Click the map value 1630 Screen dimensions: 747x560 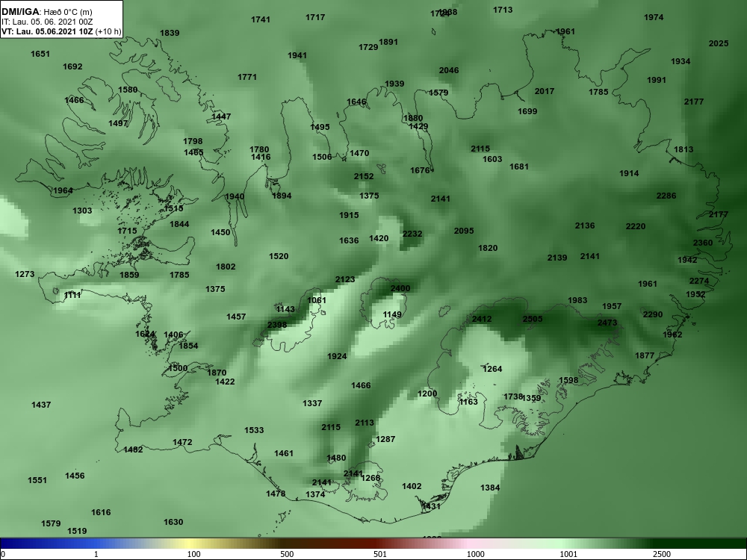[x=173, y=522]
